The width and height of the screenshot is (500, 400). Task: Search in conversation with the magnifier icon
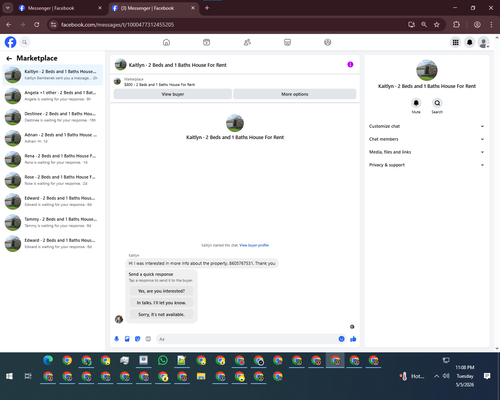pyautogui.click(x=437, y=103)
